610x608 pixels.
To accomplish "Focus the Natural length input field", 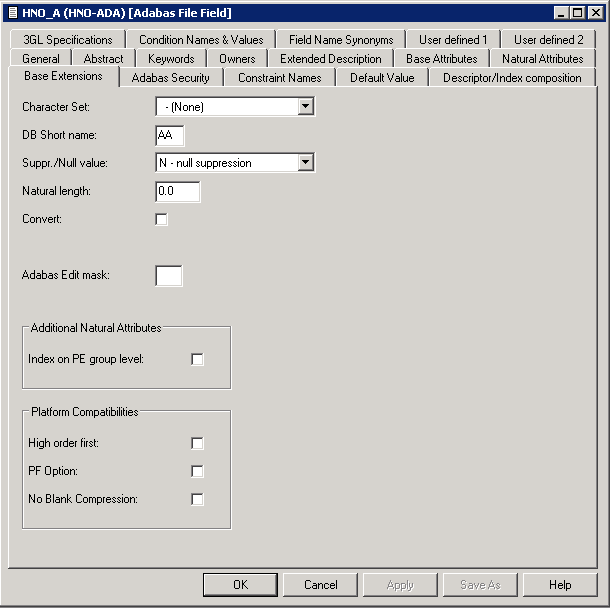I will point(178,191).
